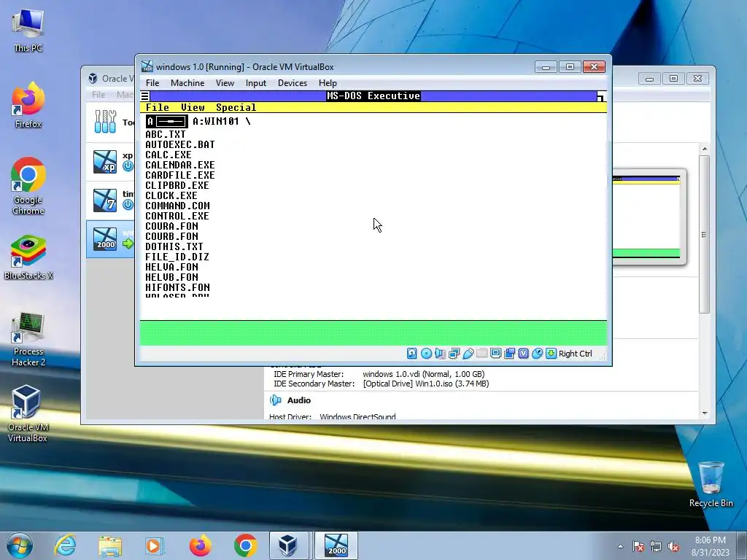Open This PC desktop icon
747x560 pixels.
tap(28, 30)
